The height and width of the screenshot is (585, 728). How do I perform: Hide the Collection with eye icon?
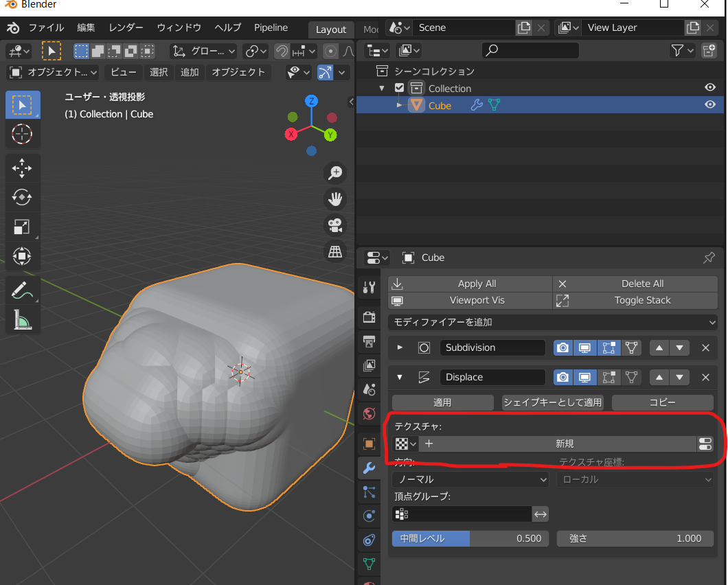coord(710,87)
